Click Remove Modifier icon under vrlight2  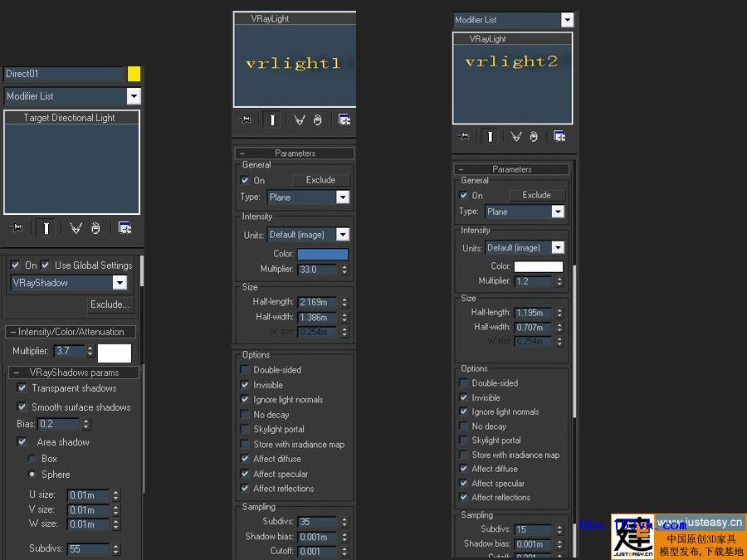534,137
